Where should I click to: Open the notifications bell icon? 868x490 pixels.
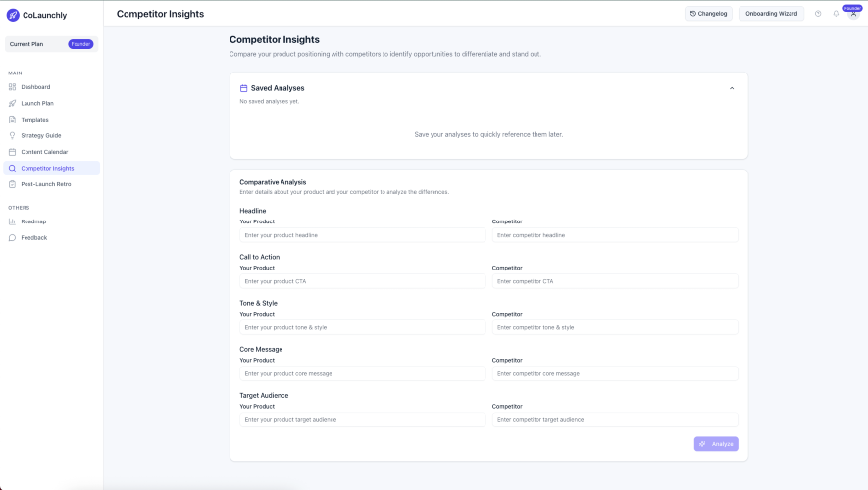click(836, 14)
